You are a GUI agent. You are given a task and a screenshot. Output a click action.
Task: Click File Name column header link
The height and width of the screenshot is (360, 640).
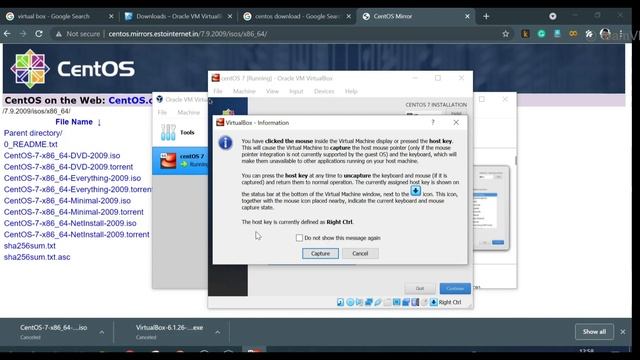[x=74, y=122]
